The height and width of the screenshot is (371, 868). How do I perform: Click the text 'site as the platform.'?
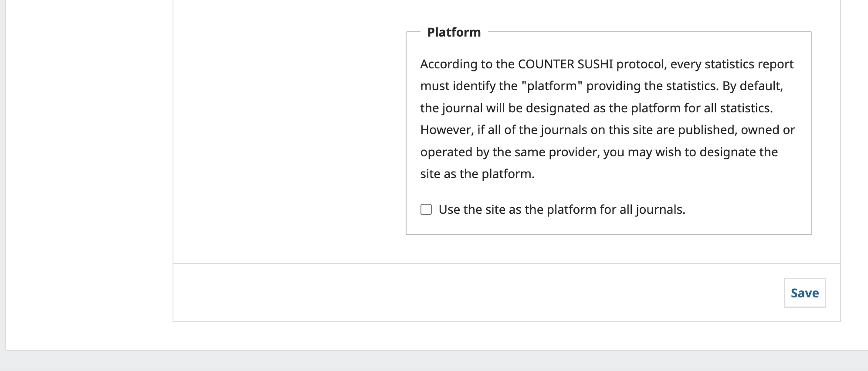tap(477, 174)
